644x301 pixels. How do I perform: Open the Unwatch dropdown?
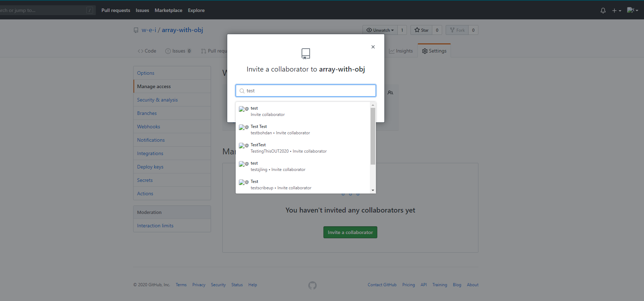pyautogui.click(x=380, y=30)
